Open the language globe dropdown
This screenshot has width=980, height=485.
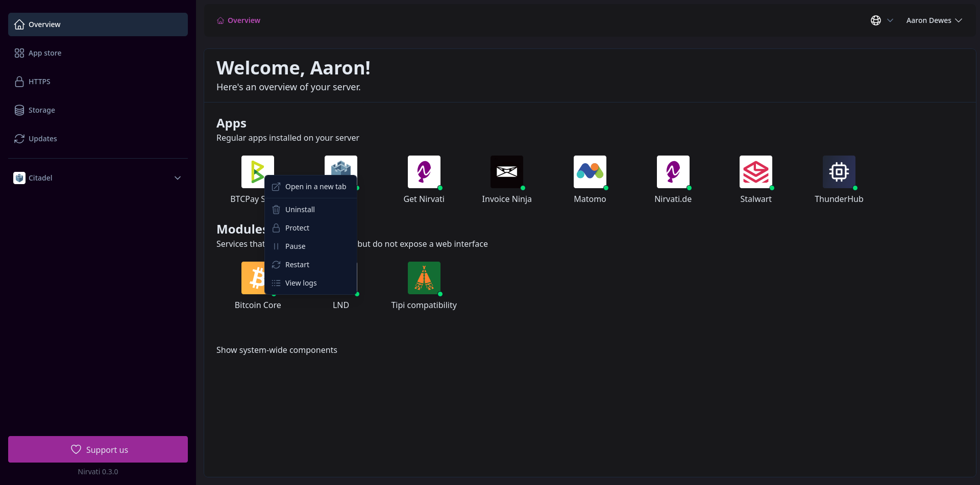pos(881,20)
